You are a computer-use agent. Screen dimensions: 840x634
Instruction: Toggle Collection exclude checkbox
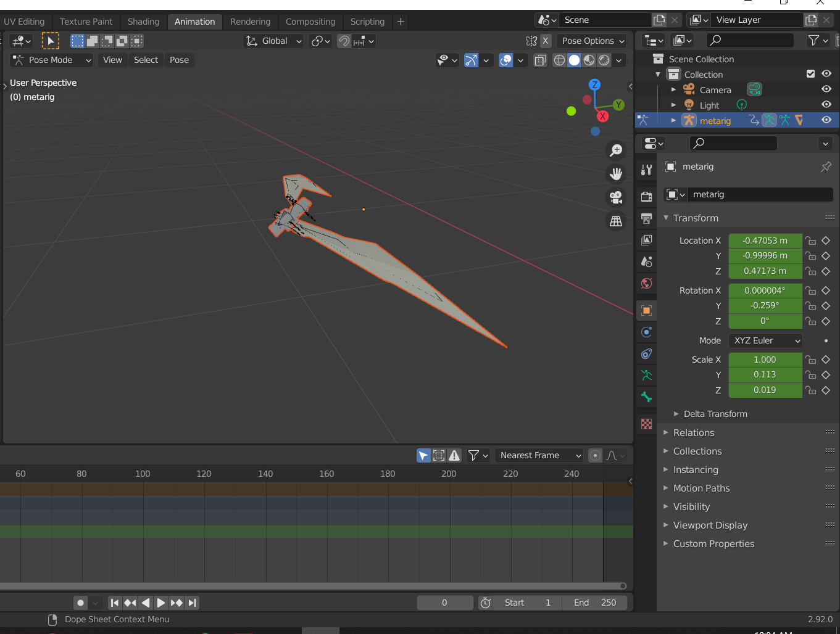point(810,74)
